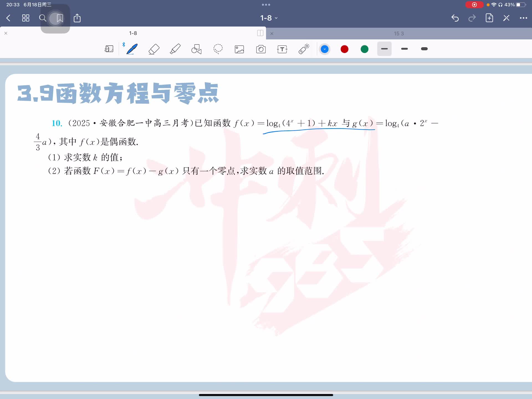Screen dimensions: 532x399
Task: Switch to the 15 3 tab
Action: [398, 34]
